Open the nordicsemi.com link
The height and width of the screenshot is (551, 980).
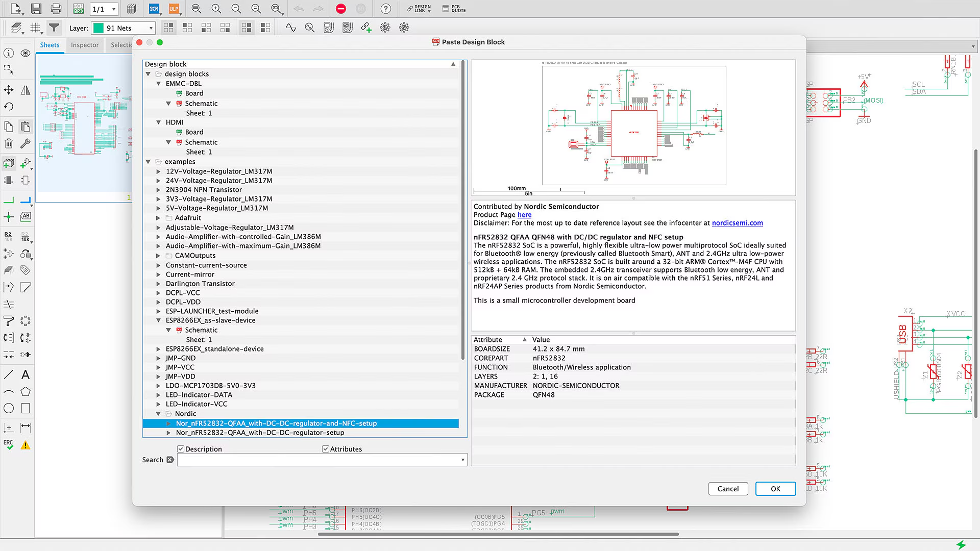tap(737, 223)
